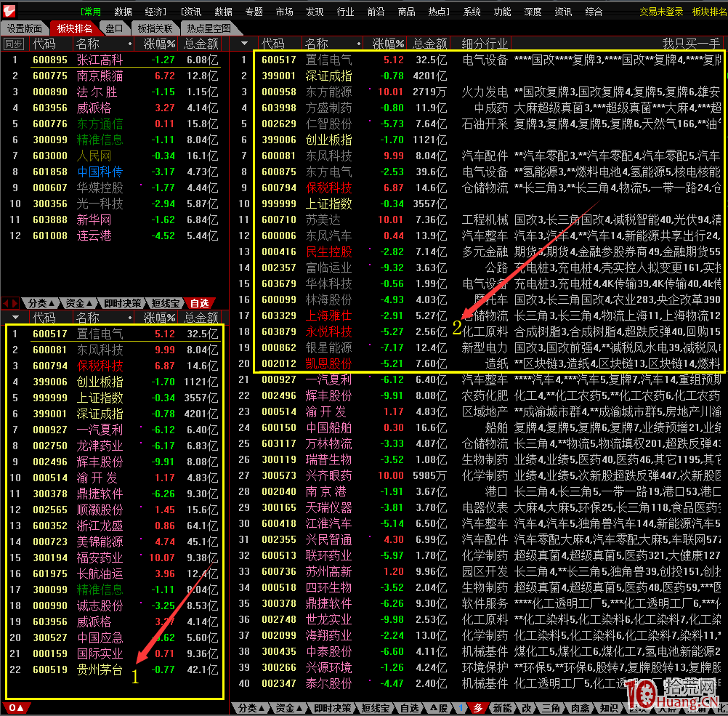Sort right panel by 总金额 column
Image resolution: width=728 pixels, height=716 pixels.
[x=430, y=44]
